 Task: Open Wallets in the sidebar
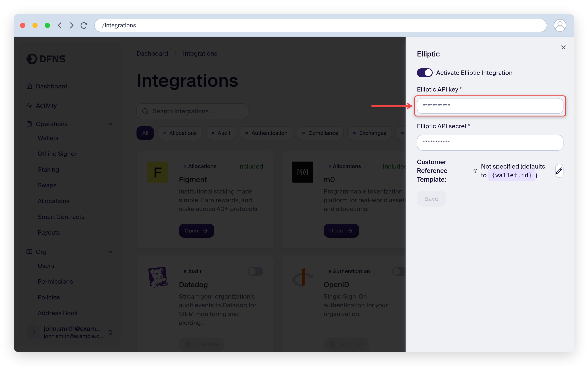[x=48, y=138]
